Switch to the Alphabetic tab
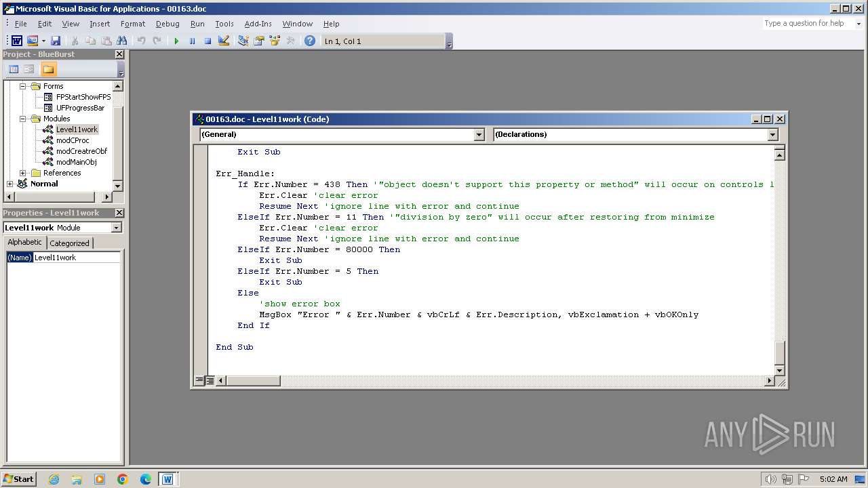 pyautogui.click(x=24, y=243)
